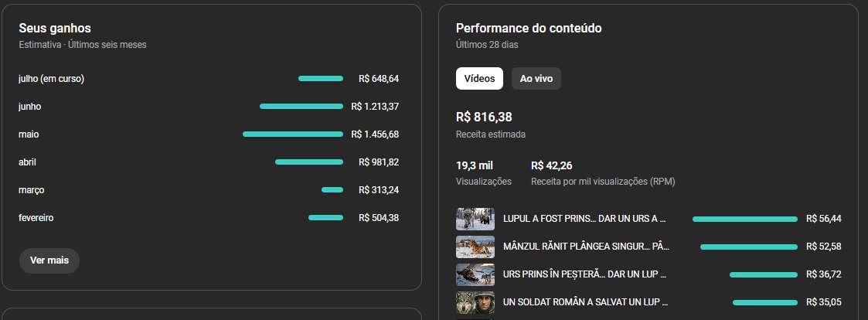This screenshot has width=868, height=320.
Task: Click the R$ 56,44 revenue bar
Action: (x=745, y=220)
